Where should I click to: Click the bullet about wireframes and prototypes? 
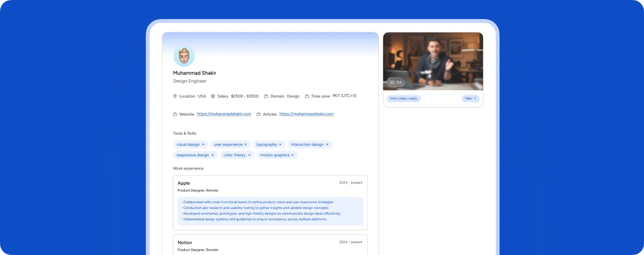261,214
